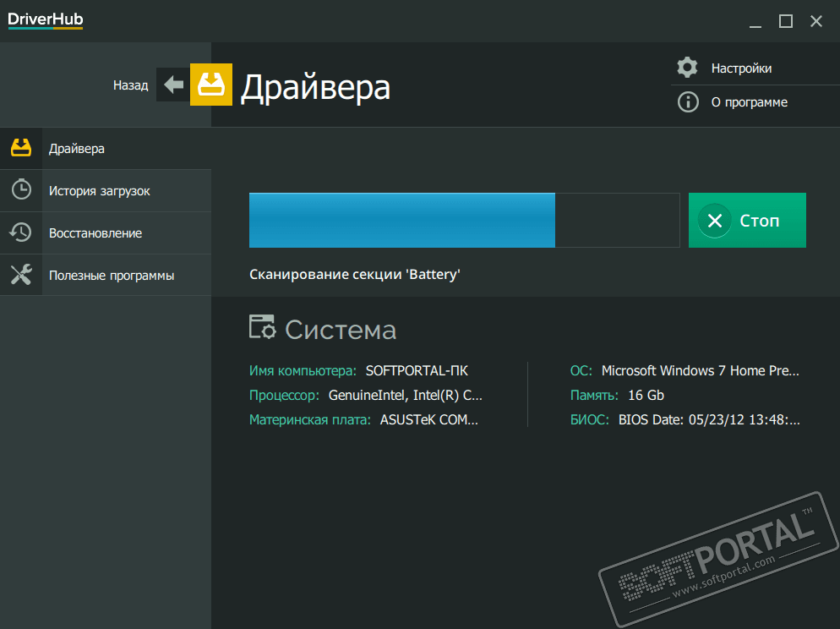Open О программе page
The height and width of the screenshot is (629, 840).
(x=750, y=102)
